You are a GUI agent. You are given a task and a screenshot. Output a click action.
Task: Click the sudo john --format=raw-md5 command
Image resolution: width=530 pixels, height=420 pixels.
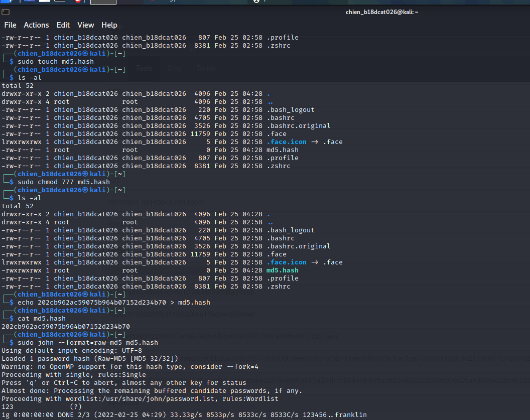coord(87,343)
